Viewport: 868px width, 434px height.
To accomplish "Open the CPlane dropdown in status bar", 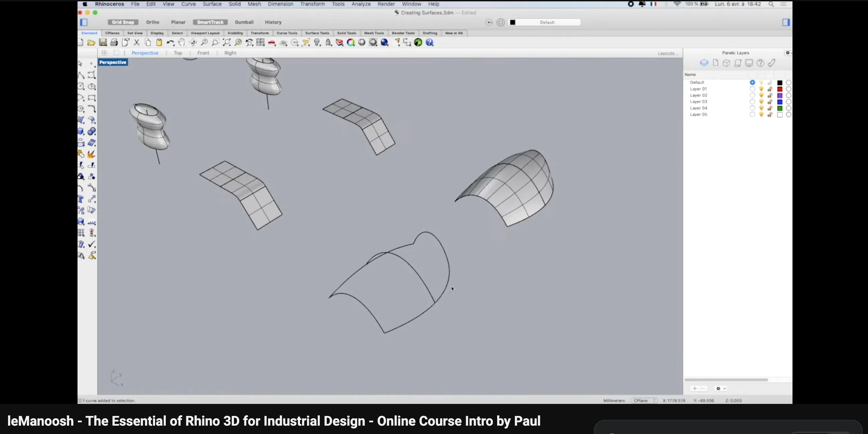I will click(x=644, y=401).
